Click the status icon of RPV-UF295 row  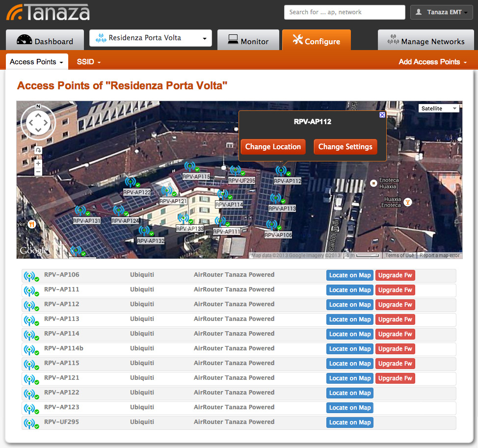[x=31, y=423]
